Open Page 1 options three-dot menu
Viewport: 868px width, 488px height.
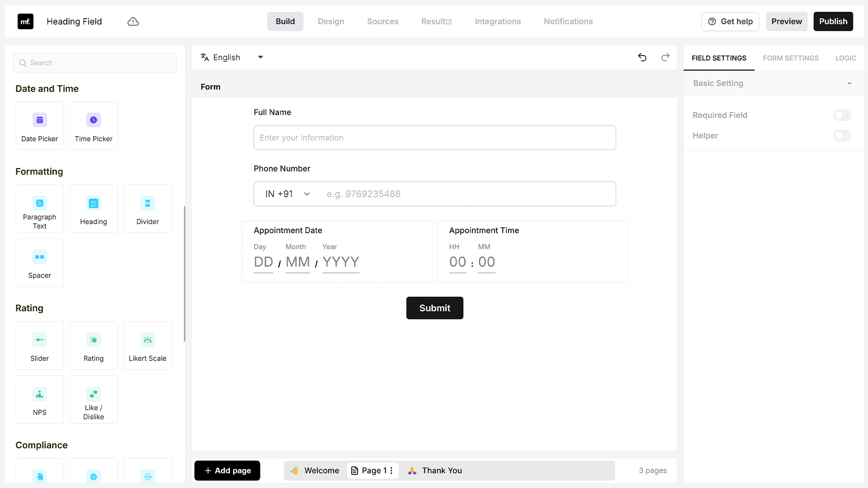(391, 470)
